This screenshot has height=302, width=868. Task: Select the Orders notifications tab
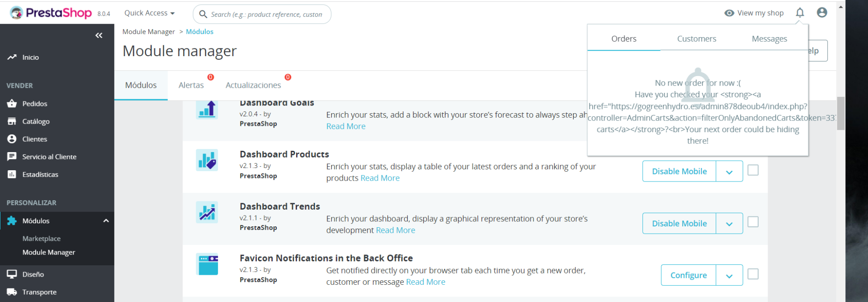tap(624, 39)
